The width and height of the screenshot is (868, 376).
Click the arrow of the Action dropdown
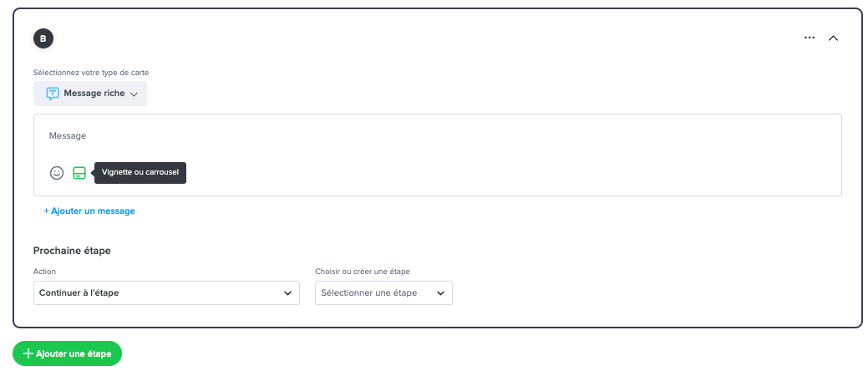point(287,293)
